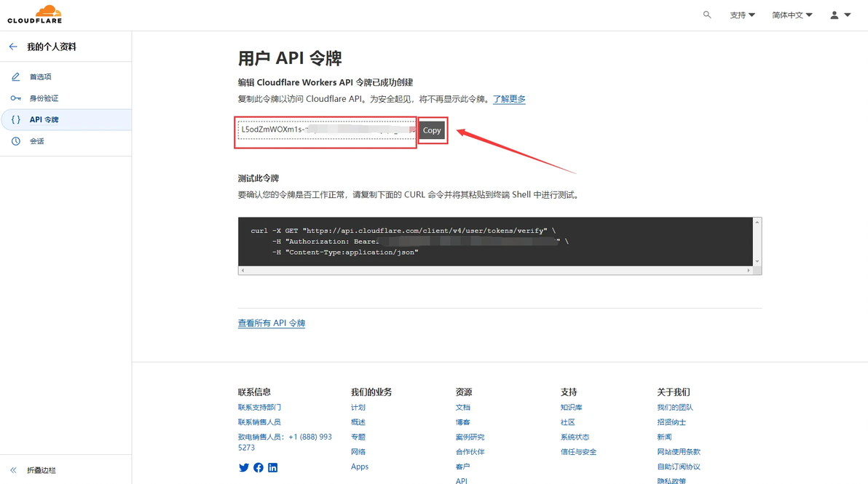868x484 pixels.
Task: Open 信任与安全 footer link
Action: pos(578,452)
